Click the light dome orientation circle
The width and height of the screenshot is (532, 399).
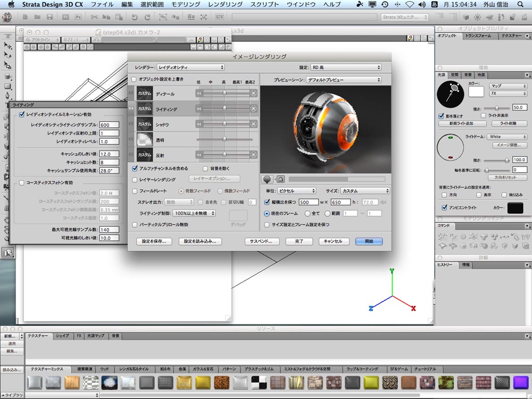450,147
